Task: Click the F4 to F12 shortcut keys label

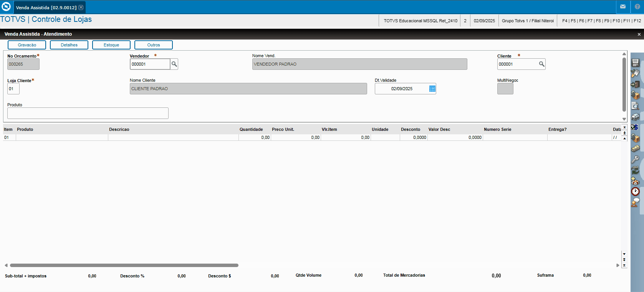Action: pyautogui.click(x=602, y=21)
